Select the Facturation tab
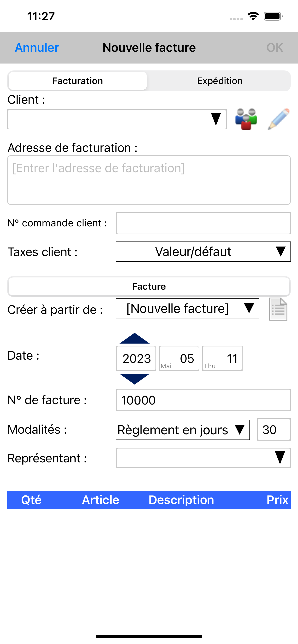The width and height of the screenshot is (298, 644). click(78, 81)
